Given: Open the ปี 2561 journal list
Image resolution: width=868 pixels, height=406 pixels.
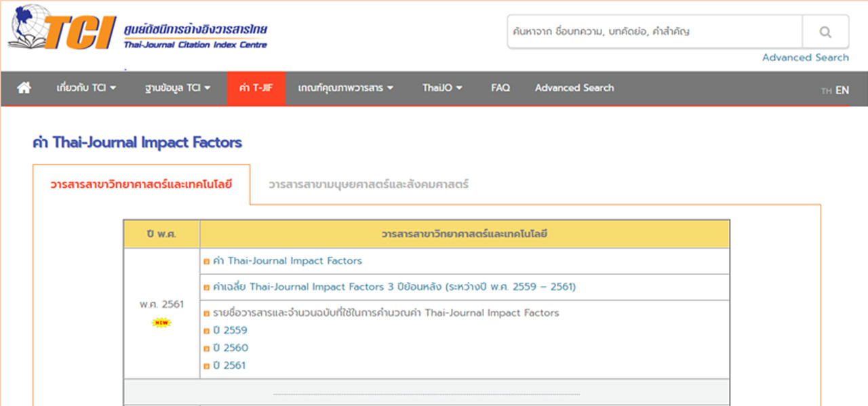Looking at the screenshot, I should [x=229, y=366].
